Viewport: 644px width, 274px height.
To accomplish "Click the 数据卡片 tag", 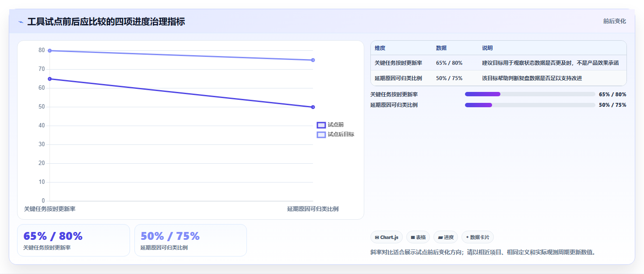I will click(x=478, y=237).
